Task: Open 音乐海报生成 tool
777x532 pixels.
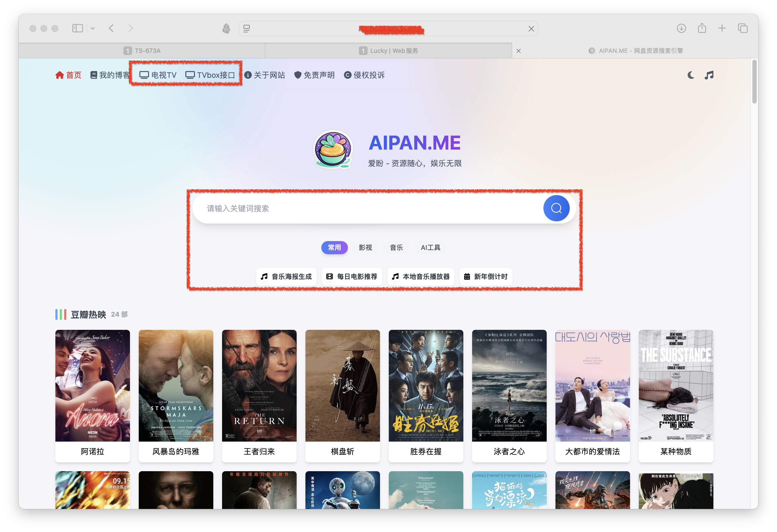Action: pyautogui.click(x=286, y=276)
